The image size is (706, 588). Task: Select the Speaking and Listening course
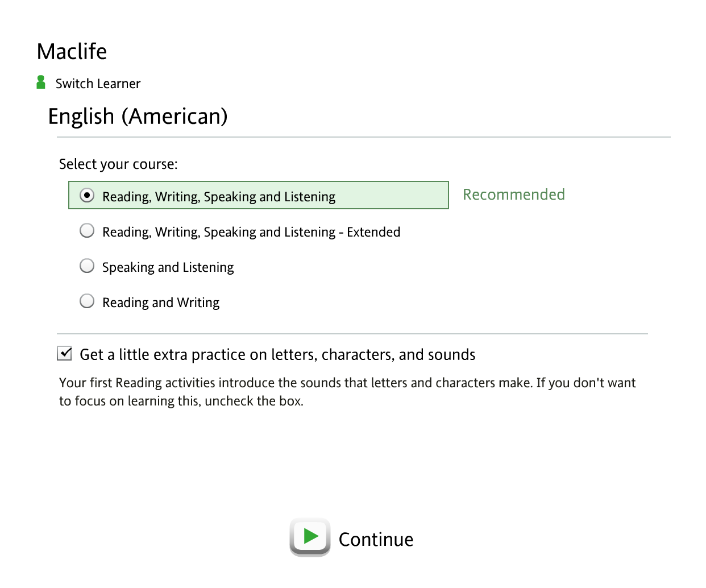coord(87,266)
